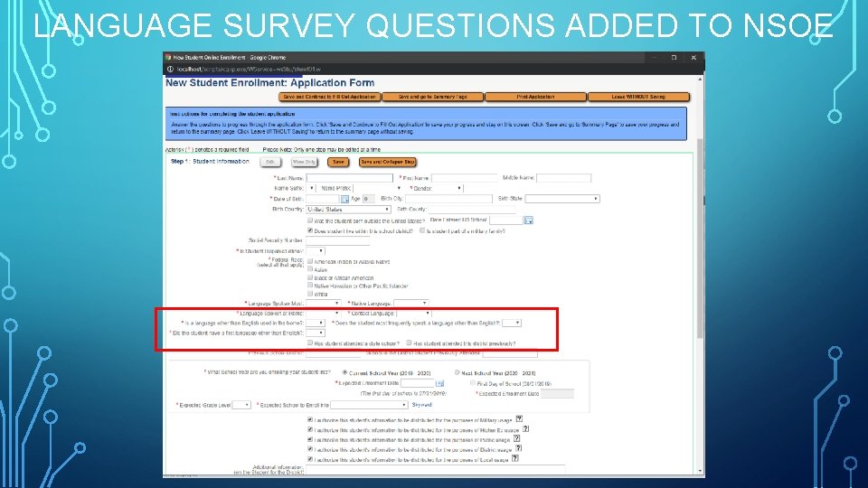Uncheck the District usage authorization checkbox
Viewport: 868px width, 488px height.
310,449
